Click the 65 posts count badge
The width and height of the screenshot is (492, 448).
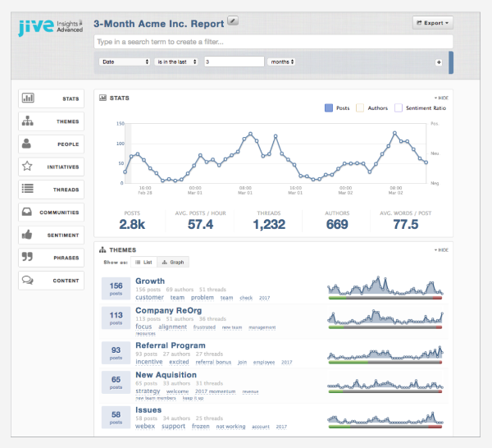coord(116,382)
